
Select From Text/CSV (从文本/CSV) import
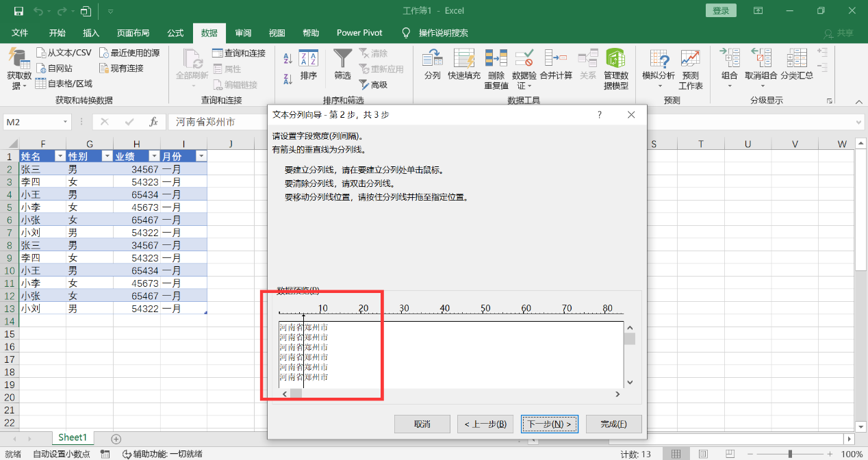click(63, 53)
